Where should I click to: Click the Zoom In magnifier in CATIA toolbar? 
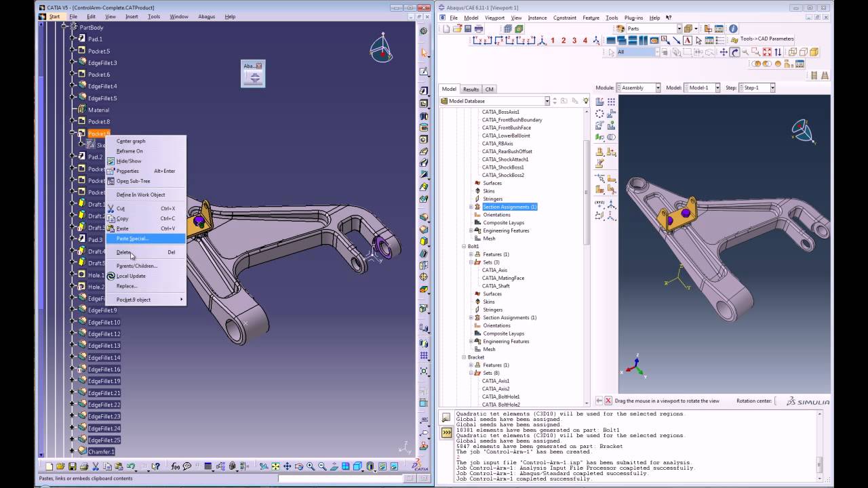[x=311, y=466]
